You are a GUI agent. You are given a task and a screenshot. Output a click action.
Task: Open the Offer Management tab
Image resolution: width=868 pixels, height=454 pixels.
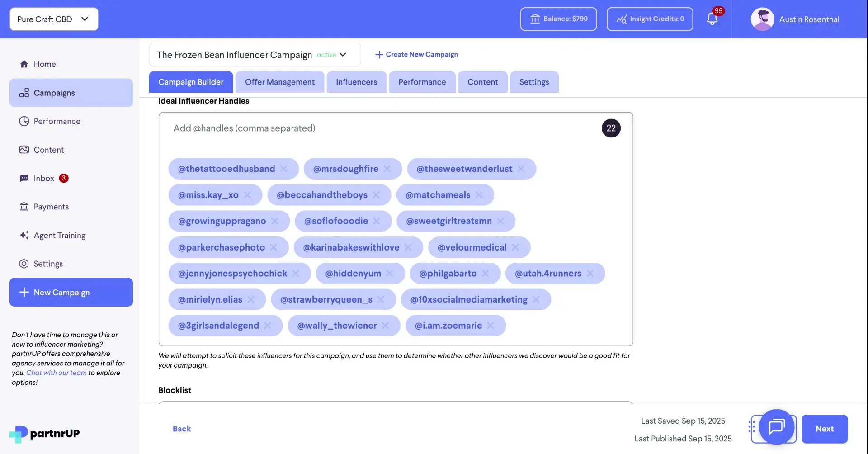279,82
